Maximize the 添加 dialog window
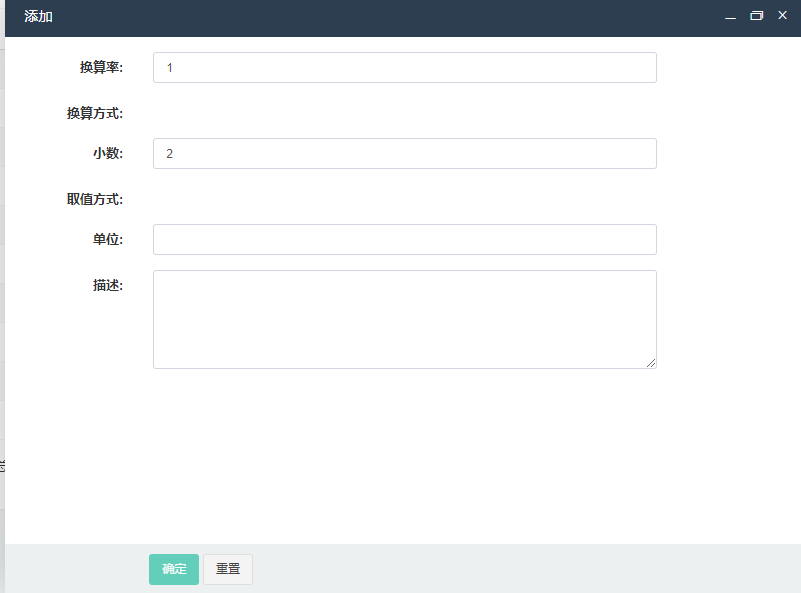 (757, 16)
